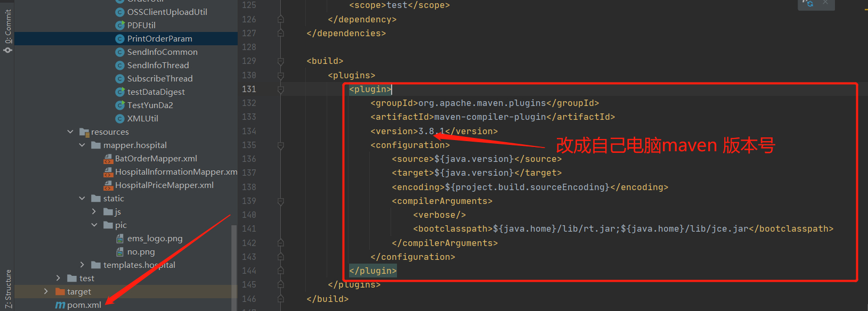Click line number 131 in the gutter
868x311 pixels.
249,89
